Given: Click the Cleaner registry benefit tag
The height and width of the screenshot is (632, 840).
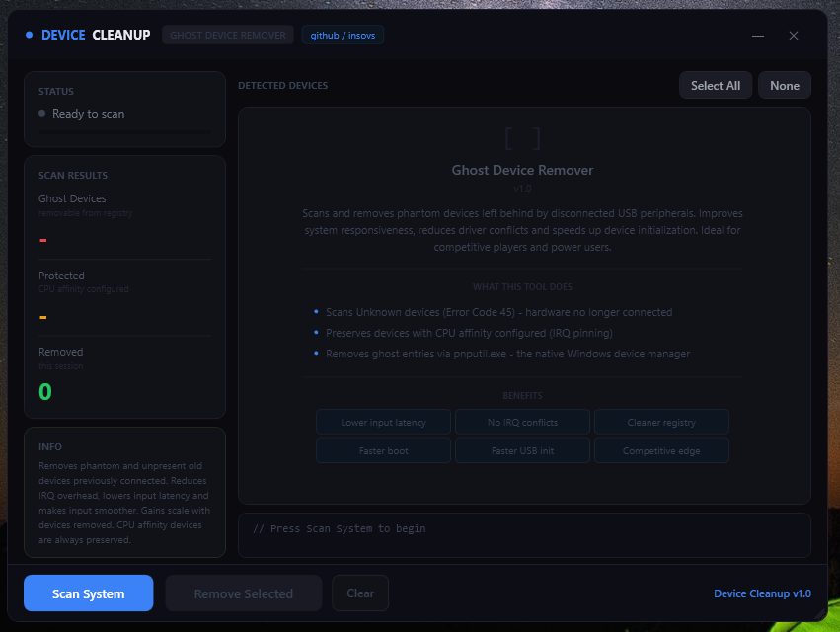Looking at the screenshot, I should point(661,422).
